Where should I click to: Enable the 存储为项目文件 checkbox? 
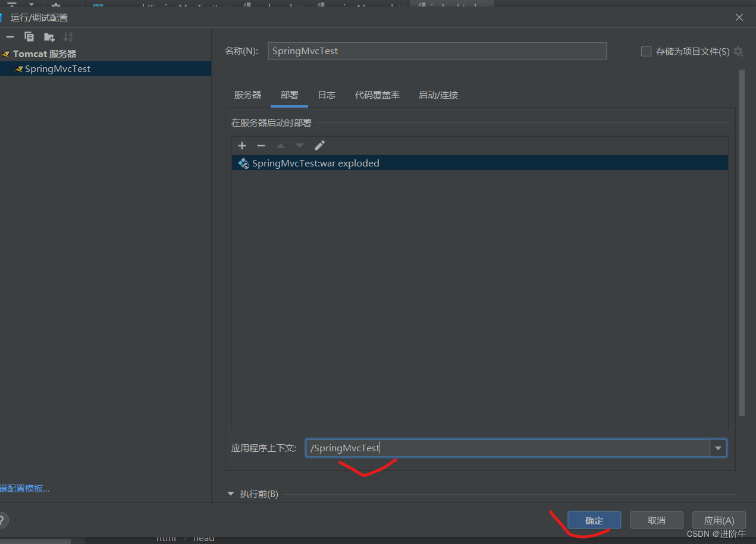point(646,52)
